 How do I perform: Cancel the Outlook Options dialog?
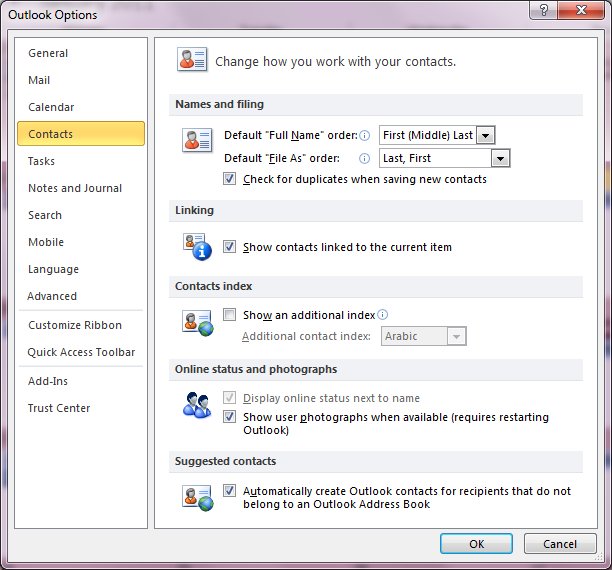pyautogui.click(x=560, y=543)
